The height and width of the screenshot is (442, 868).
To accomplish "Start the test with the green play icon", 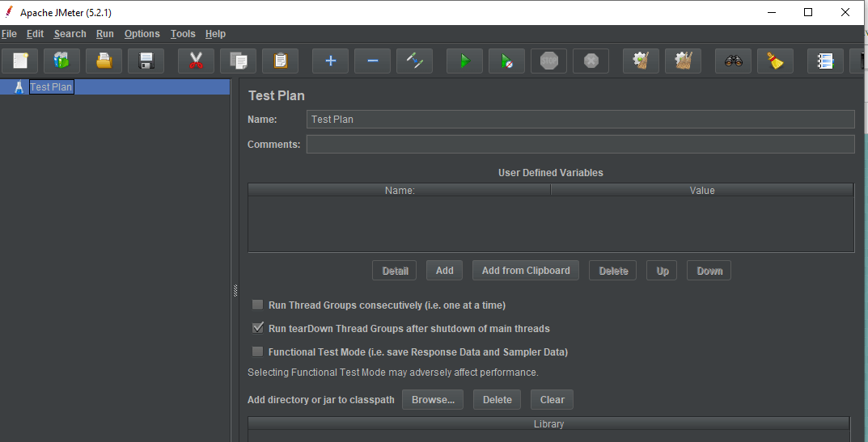I will tap(465, 61).
